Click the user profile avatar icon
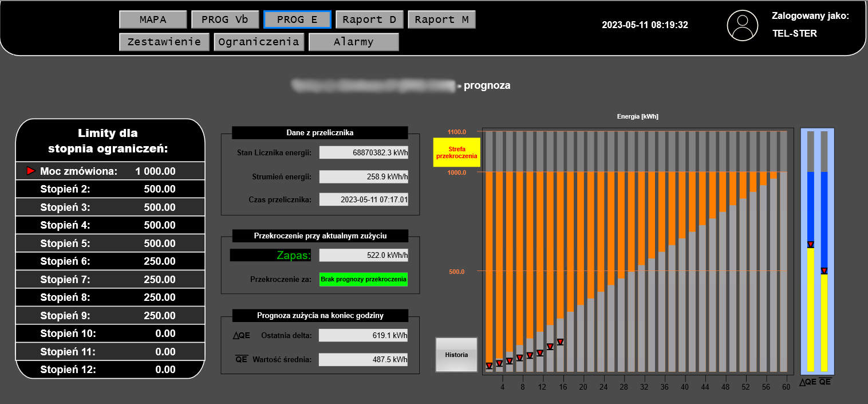Image resolution: width=868 pixels, height=404 pixels. 742,26
